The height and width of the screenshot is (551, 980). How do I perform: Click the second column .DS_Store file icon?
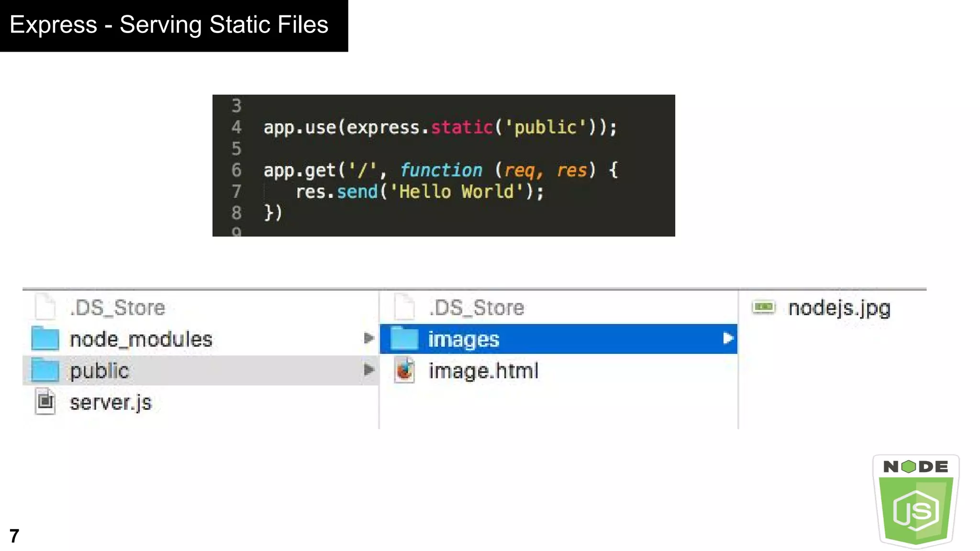[405, 307]
